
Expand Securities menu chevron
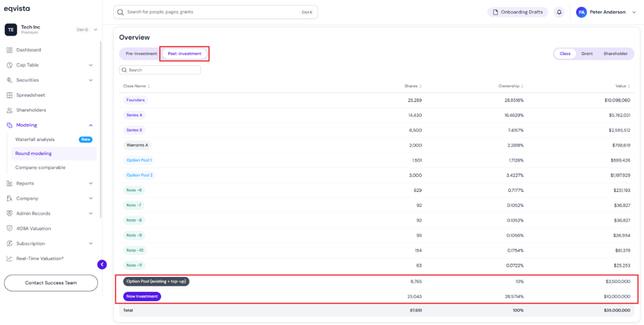pyautogui.click(x=91, y=80)
